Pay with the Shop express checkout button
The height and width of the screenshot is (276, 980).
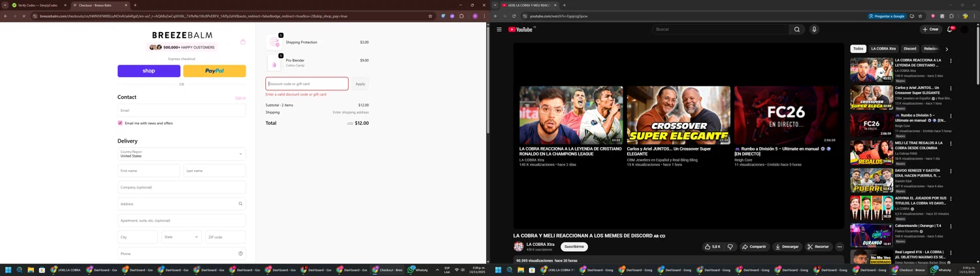(149, 71)
